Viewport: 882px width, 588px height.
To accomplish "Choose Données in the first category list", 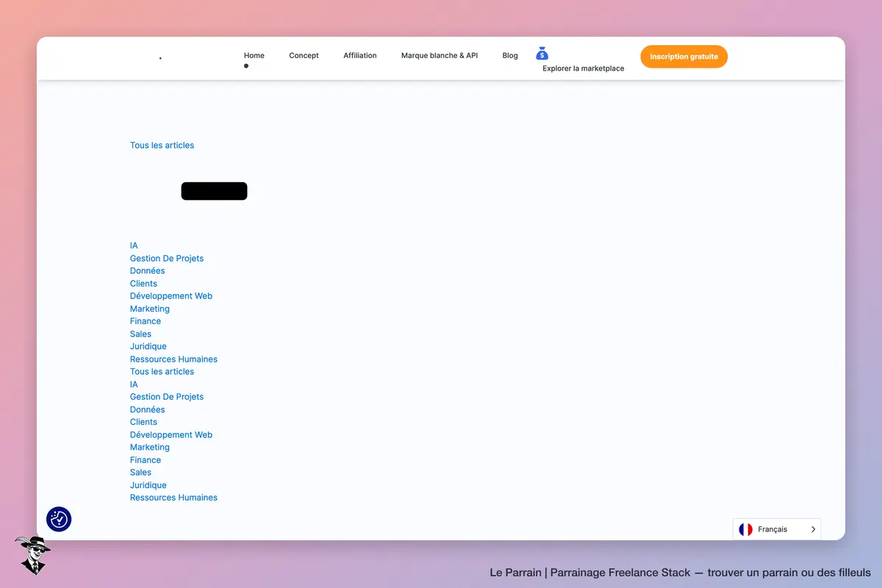I will pyautogui.click(x=148, y=270).
